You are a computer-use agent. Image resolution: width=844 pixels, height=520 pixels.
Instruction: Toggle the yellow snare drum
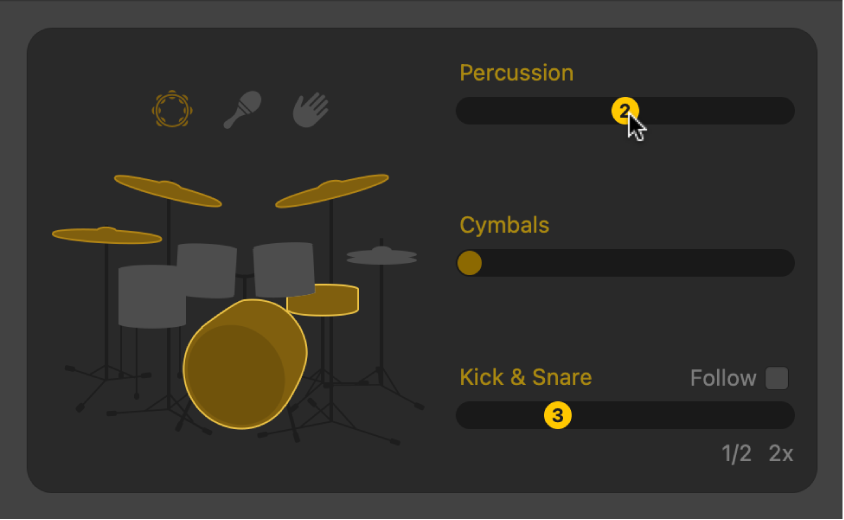(323, 300)
